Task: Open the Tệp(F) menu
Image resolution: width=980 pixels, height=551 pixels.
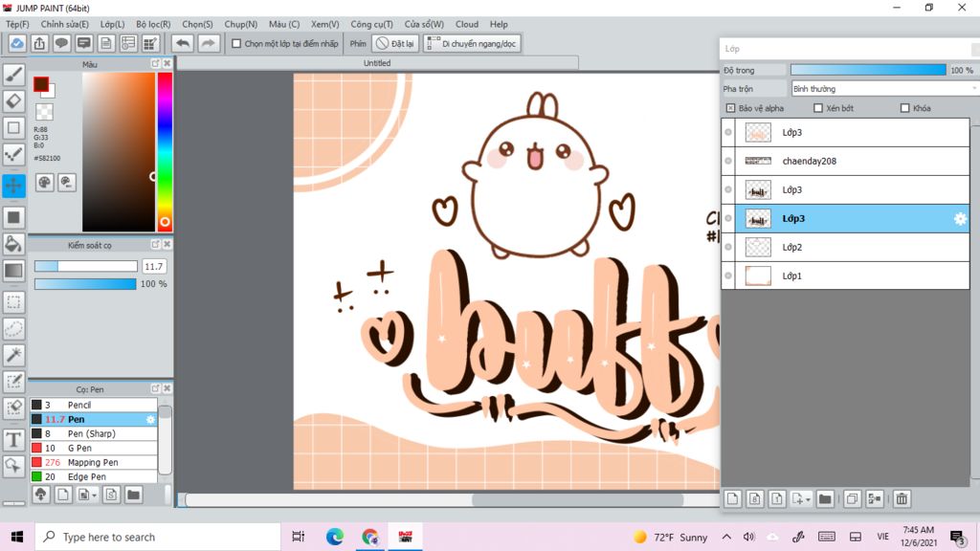Action: coord(17,24)
